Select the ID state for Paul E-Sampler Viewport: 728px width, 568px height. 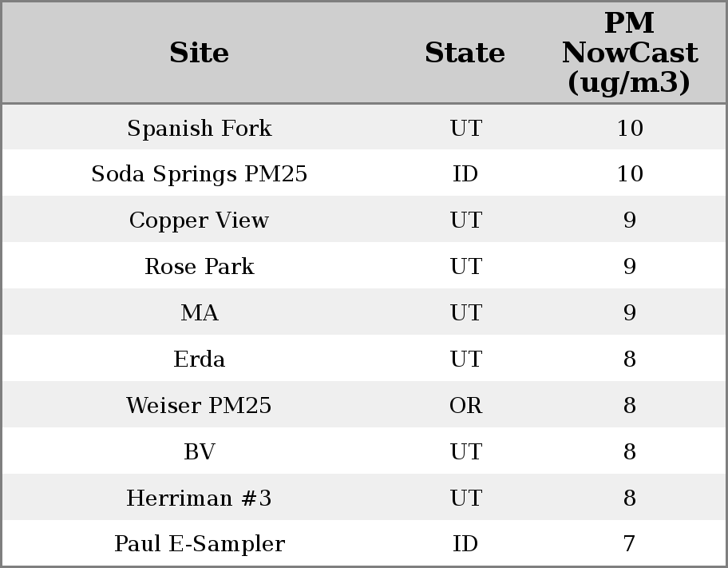coord(465,544)
